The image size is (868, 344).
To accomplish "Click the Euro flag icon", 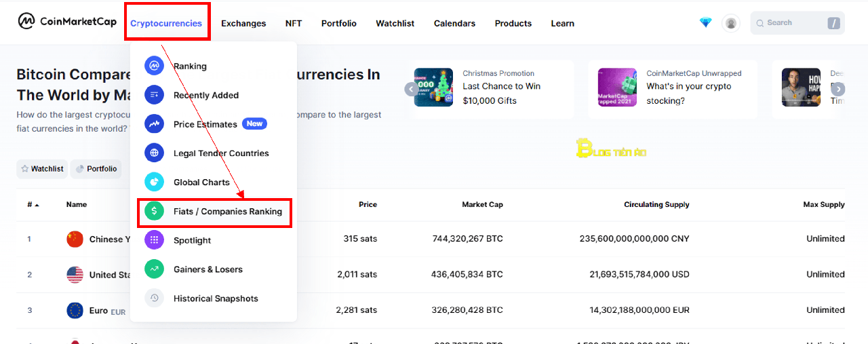I will 75,311.
